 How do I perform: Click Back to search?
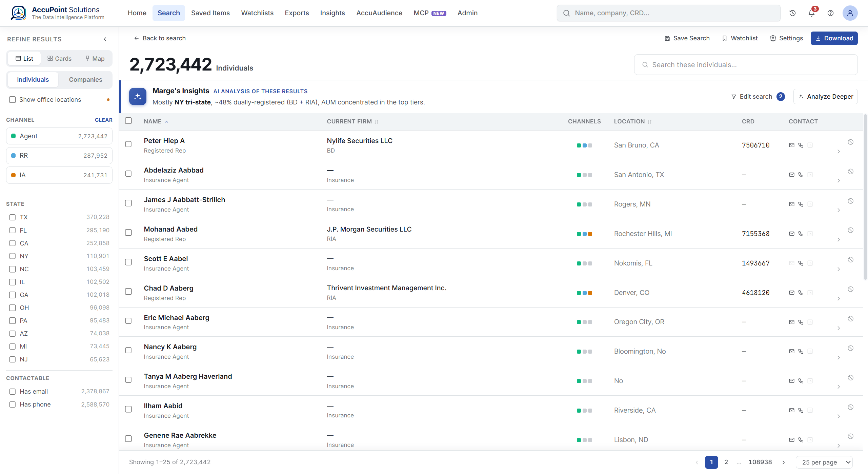[x=160, y=38]
